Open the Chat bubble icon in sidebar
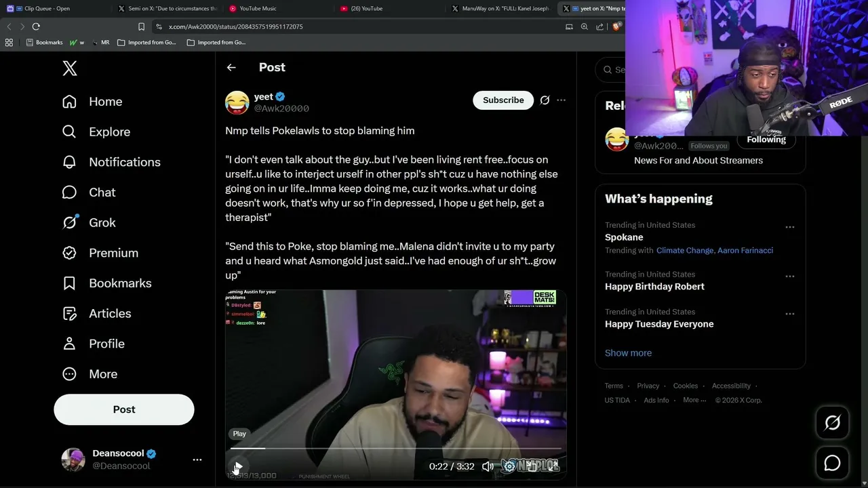The width and height of the screenshot is (868, 488). pos(69,192)
